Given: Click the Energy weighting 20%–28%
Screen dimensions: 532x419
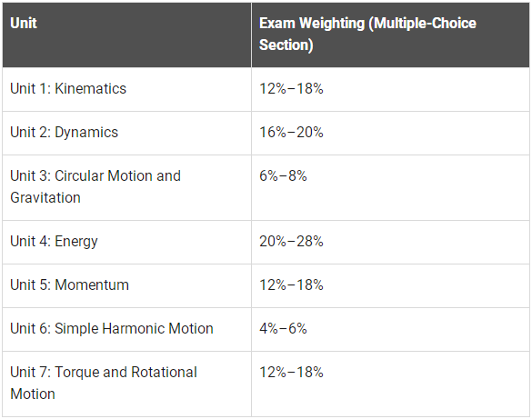Looking at the screenshot, I should (x=291, y=242).
